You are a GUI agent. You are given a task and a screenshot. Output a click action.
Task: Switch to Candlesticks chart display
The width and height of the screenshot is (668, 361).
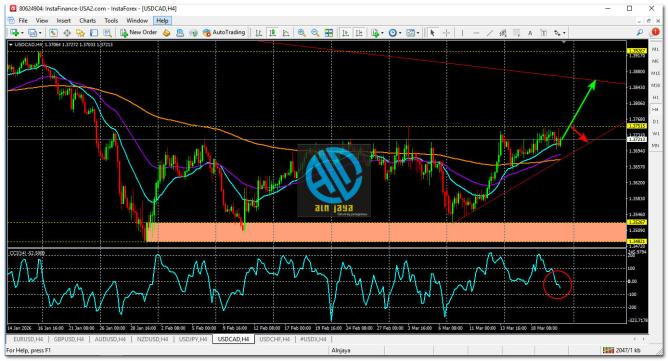(273, 33)
